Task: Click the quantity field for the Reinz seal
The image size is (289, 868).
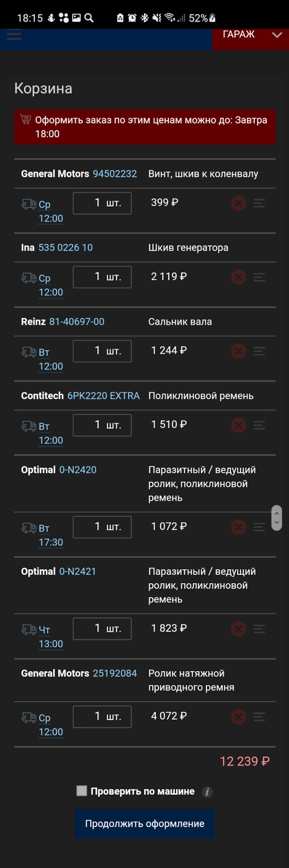Action: (102, 351)
